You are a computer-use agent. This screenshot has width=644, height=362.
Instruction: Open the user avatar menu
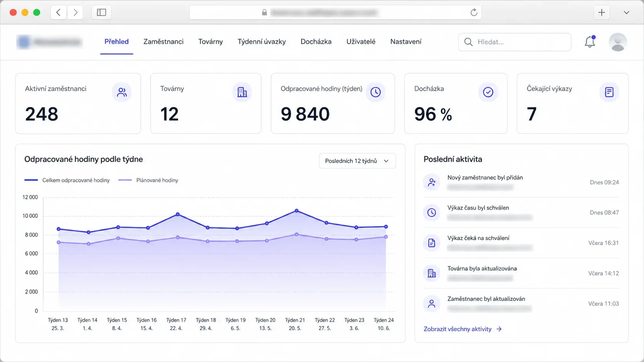click(x=618, y=42)
